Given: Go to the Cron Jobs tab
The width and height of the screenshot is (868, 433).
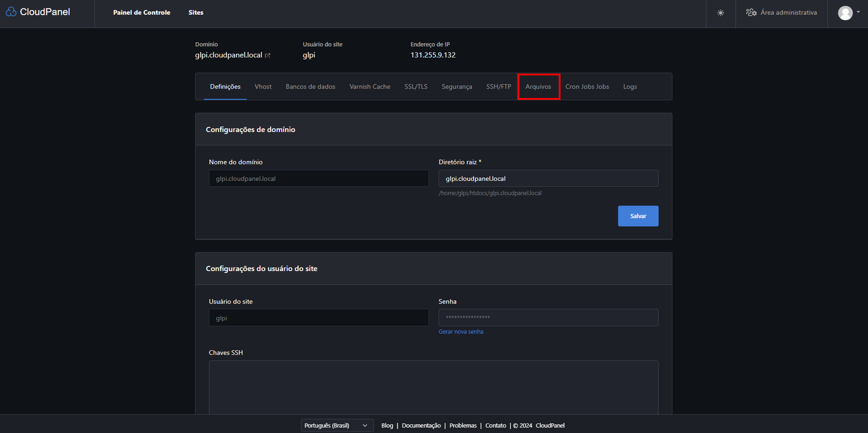Looking at the screenshot, I should click(587, 87).
